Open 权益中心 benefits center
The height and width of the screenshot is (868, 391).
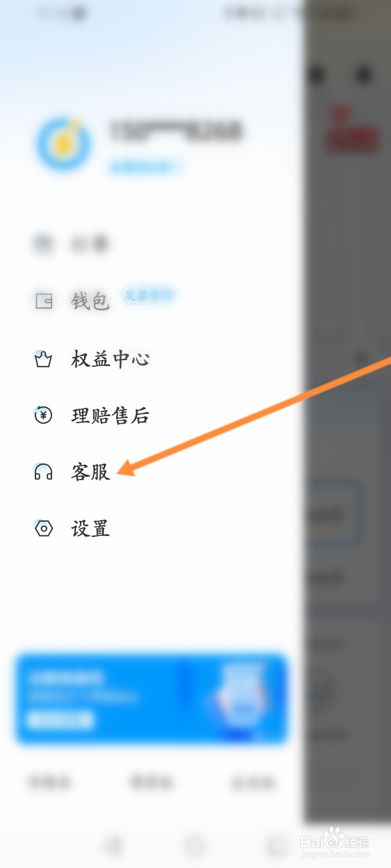click(x=110, y=359)
